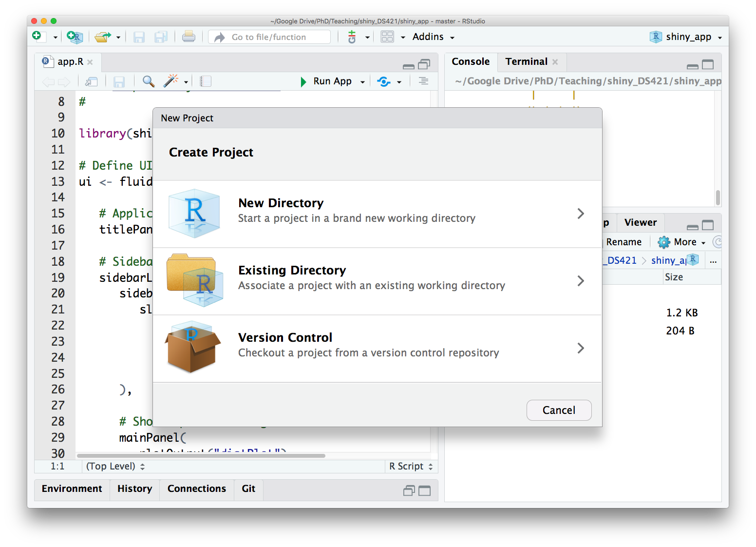Viewport: 756px width, 547px height.
Task: Expand the recent files dropdown arrow
Action: point(118,38)
